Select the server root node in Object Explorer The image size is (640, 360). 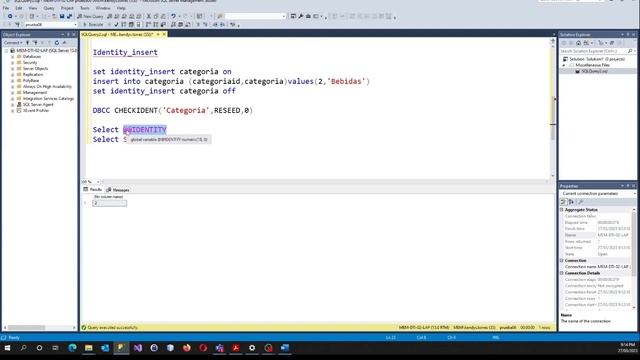(x=46, y=51)
